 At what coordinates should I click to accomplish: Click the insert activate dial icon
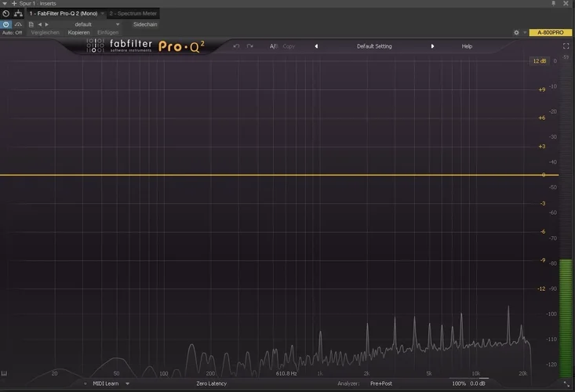[x=5, y=13]
